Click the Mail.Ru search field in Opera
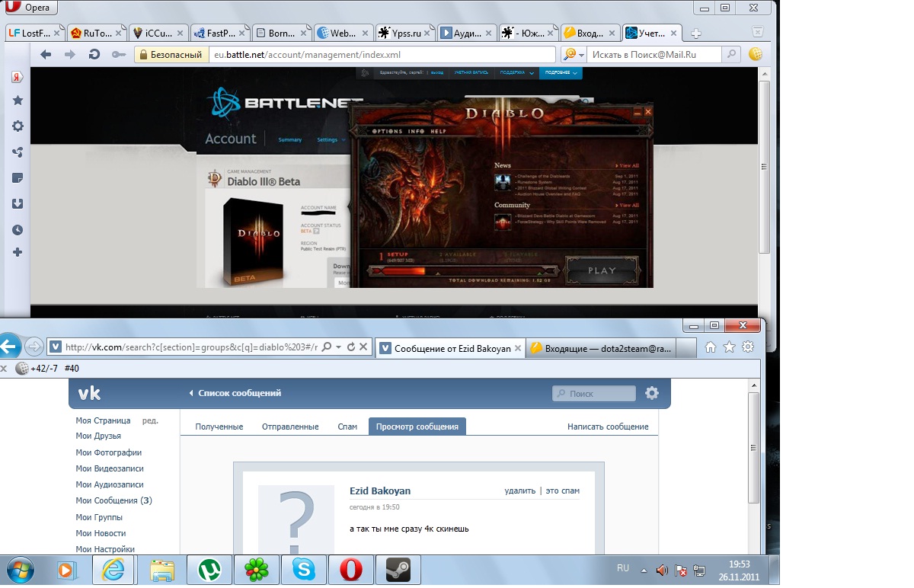914x588 pixels. click(x=654, y=55)
